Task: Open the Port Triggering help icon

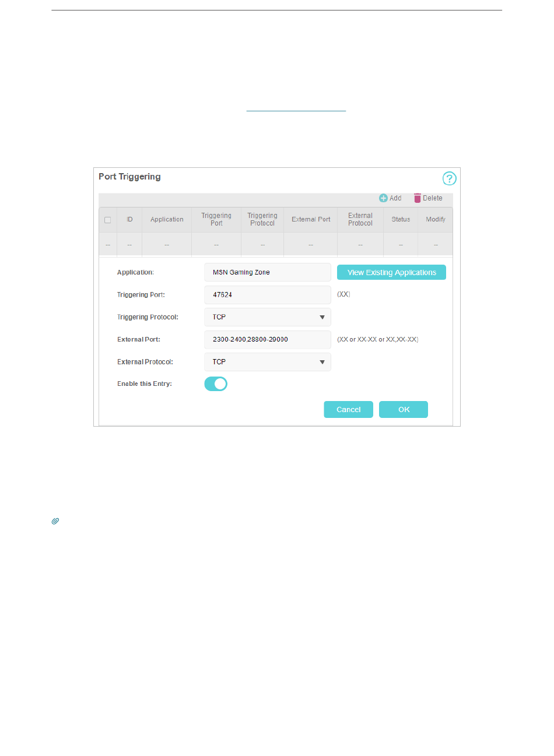Action: [449, 178]
